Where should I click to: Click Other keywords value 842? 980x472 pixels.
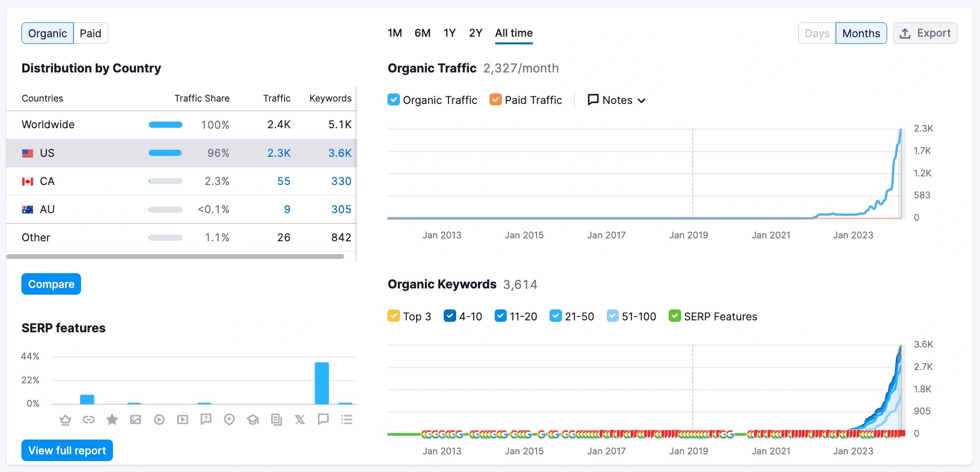click(x=341, y=237)
